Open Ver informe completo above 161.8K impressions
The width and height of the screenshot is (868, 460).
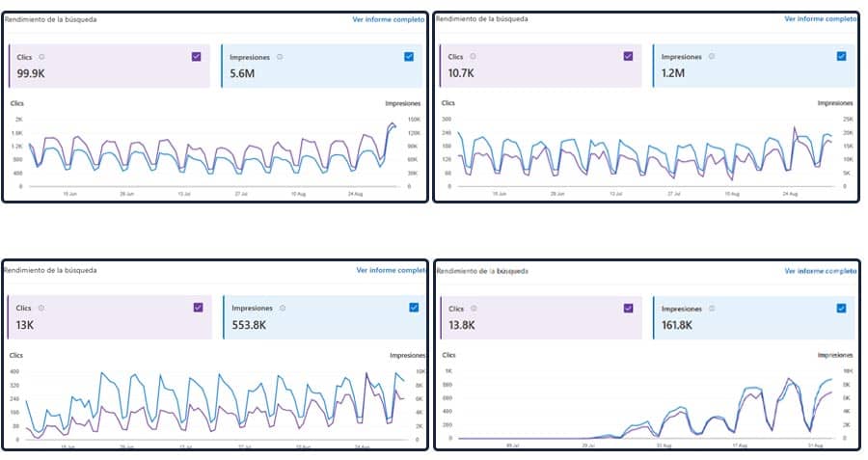(x=820, y=272)
